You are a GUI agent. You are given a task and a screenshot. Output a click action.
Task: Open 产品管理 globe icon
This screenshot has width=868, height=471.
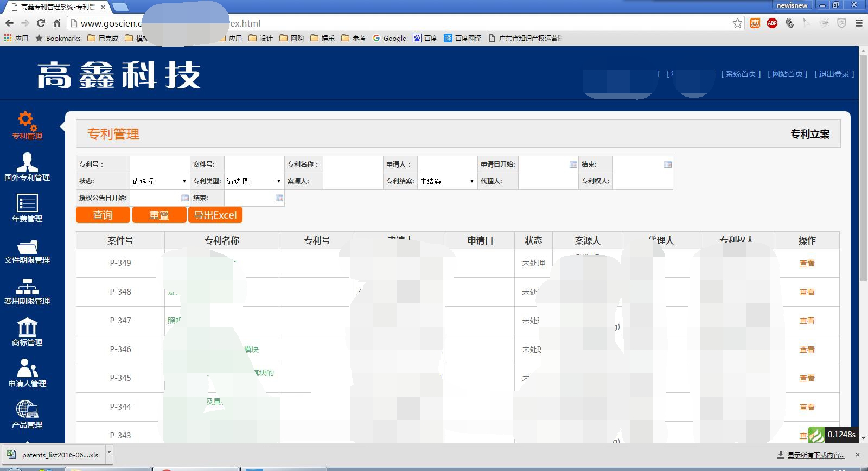(27, 410)
